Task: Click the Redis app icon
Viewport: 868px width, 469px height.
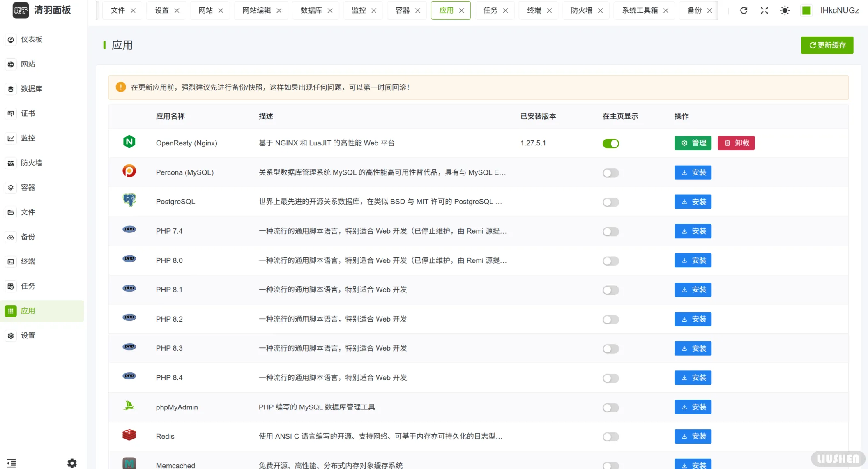Action: tap(129, 435)
